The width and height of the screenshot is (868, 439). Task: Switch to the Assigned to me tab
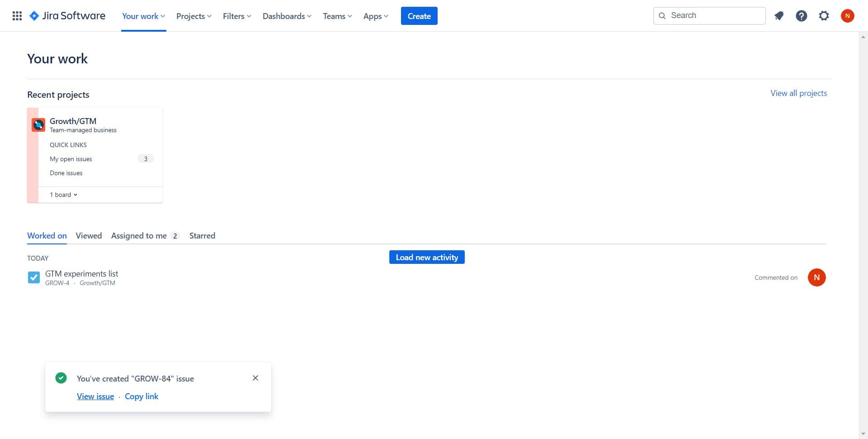[x=139, y=235]
